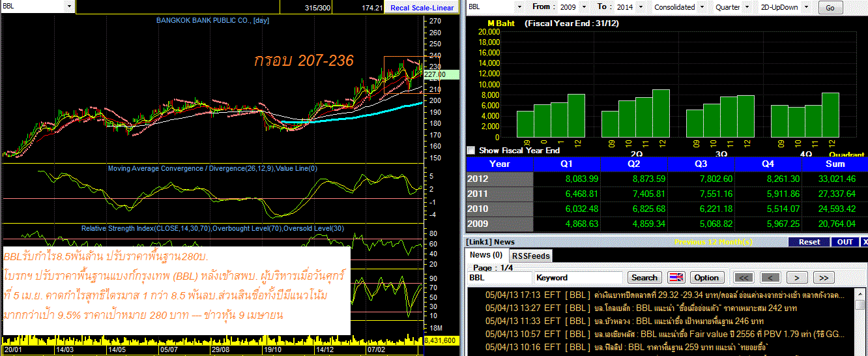
Task: Click the BANGKOK BANK PUBLIC CO., [day] title
Action: (x=212, y=20)
